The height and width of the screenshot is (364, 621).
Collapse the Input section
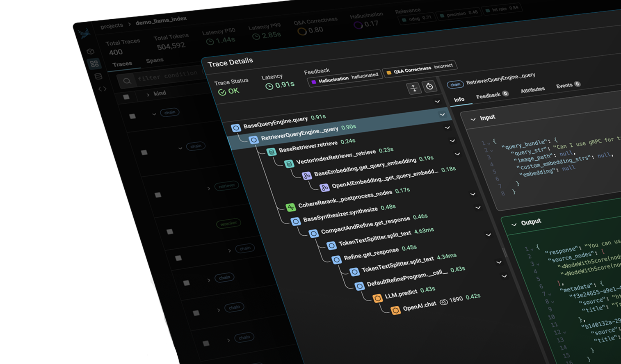point(473,119)
